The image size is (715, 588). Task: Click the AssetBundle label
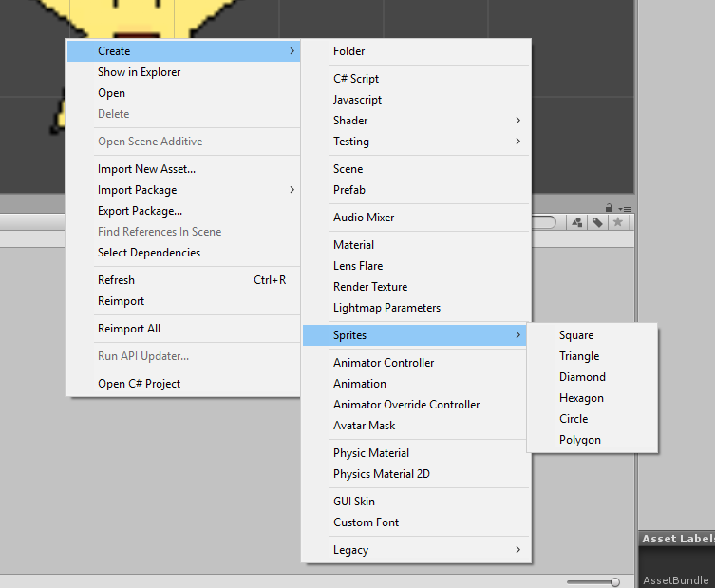tap(676, 580)
